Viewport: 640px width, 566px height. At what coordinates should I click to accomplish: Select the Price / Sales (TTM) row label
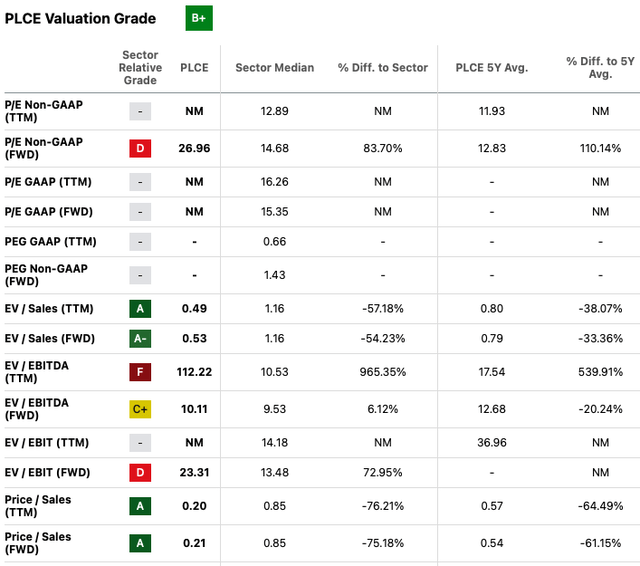(x=38, y=506)
